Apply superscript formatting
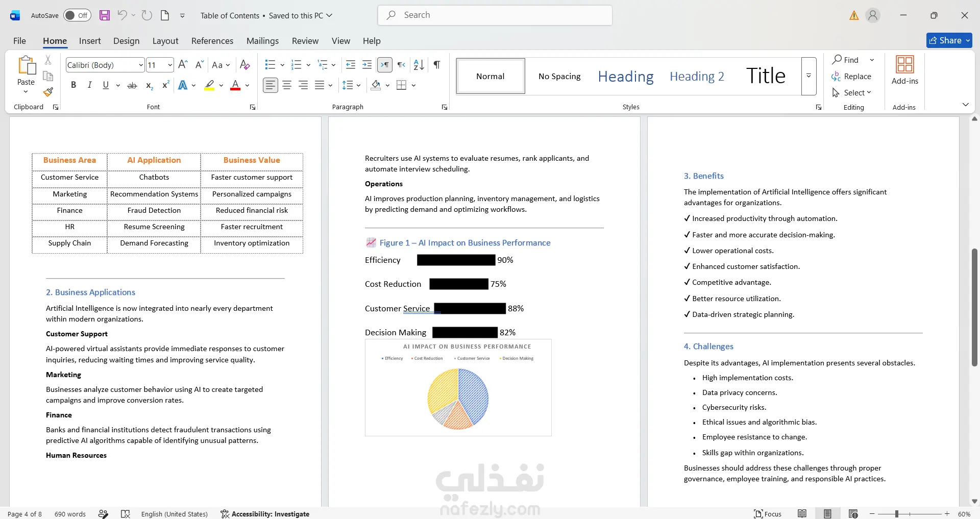The image size is (980, 519). point(165,85)
